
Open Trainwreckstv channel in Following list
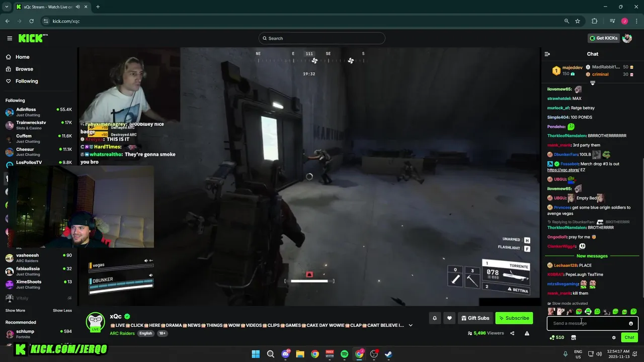click(x=39, y=125)
